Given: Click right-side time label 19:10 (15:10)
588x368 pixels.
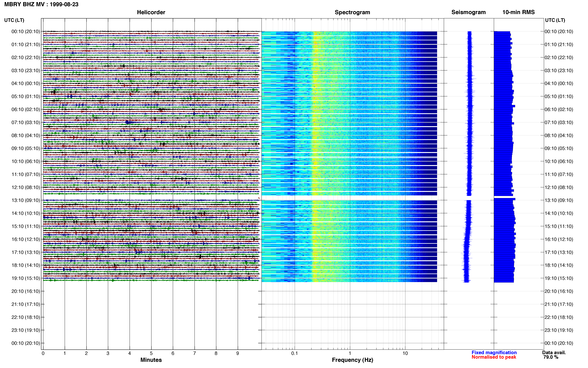Looking at the screenshot, I should click(559, 278).
